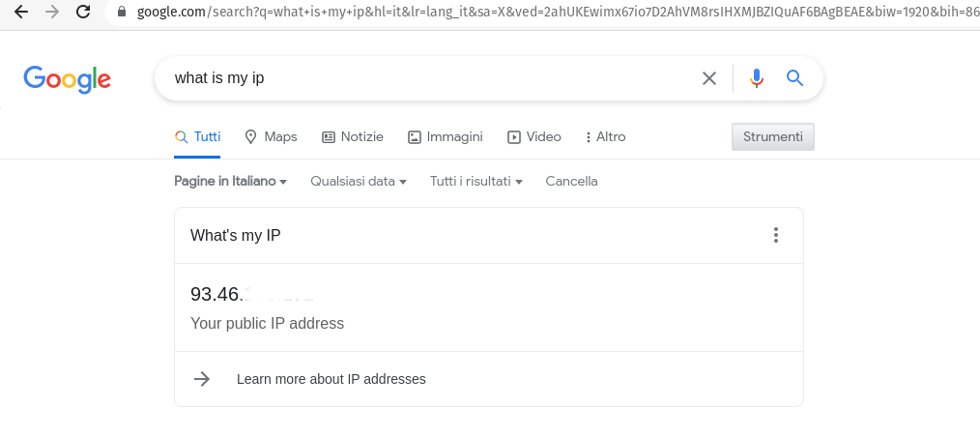Open the three-dot menu on IP card
Image resolution: width=980 pixels, height=437 pixels.
pos(775,235)
